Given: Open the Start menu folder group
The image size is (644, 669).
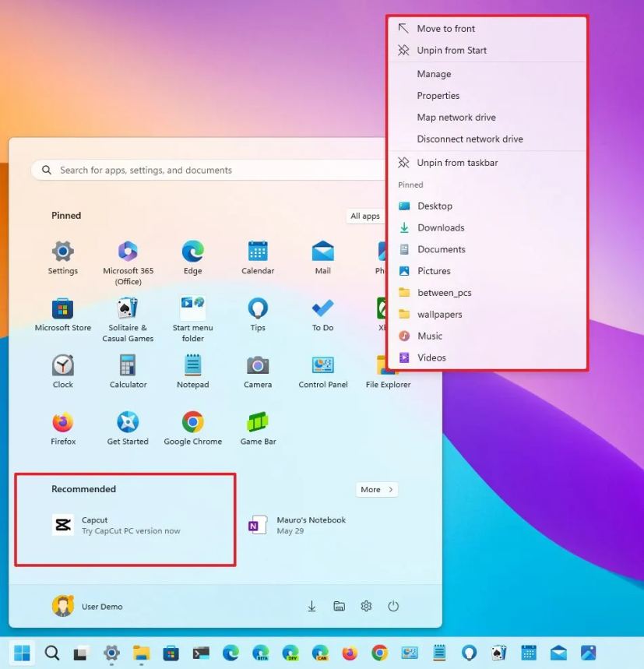Looking at the screenshot, I should tap(193, 320).
